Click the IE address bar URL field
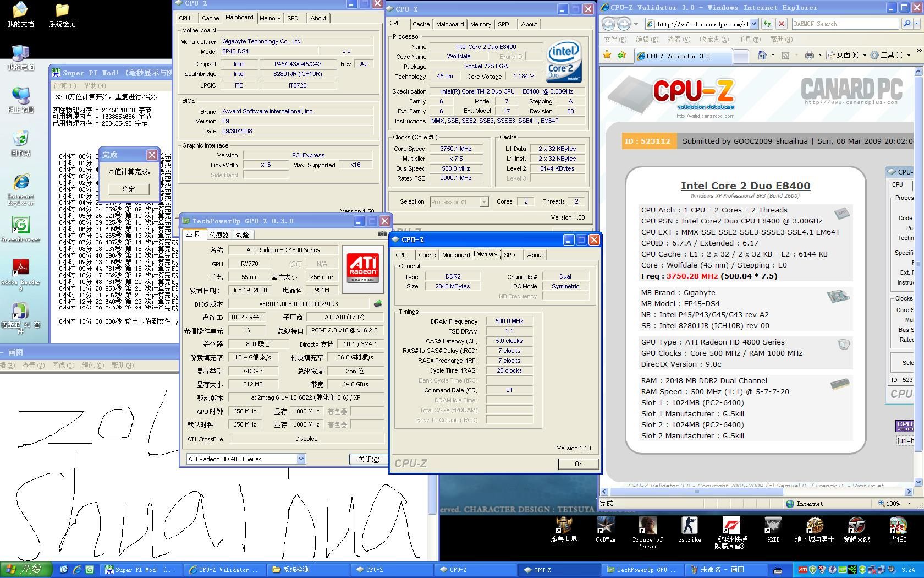This screenshot has width=924, height=578. tap(698, 24)
